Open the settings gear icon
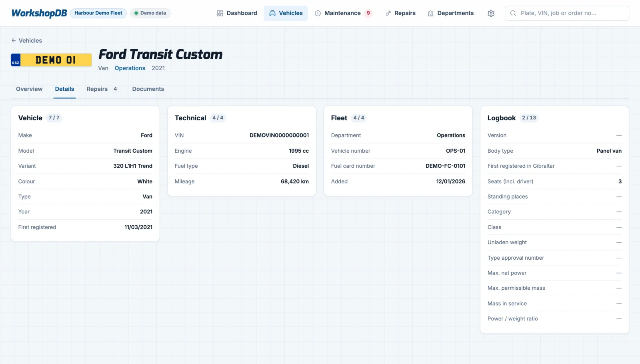The width and height of the screenshot is (640, 364). pos(491,13)
